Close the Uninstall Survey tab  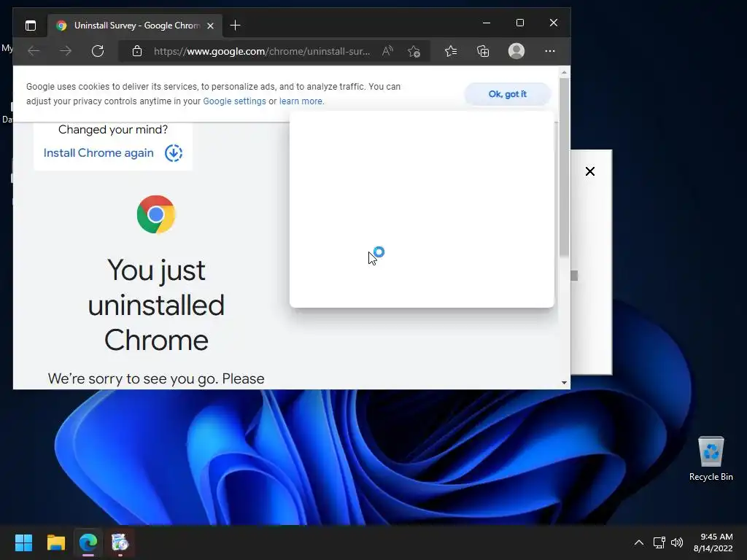click(x=210, y=26)
